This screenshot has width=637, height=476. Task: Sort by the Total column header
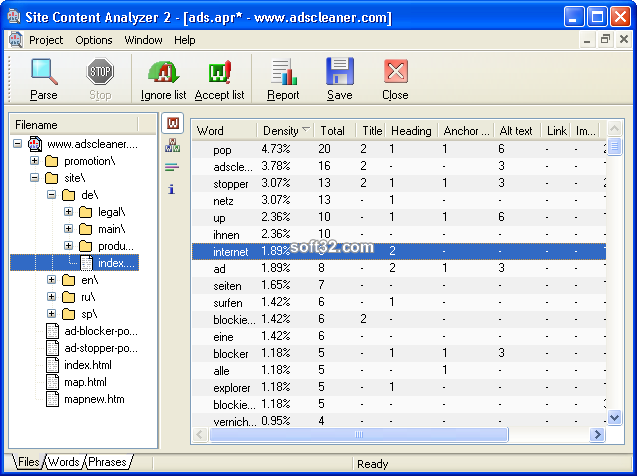pos(336,131)
